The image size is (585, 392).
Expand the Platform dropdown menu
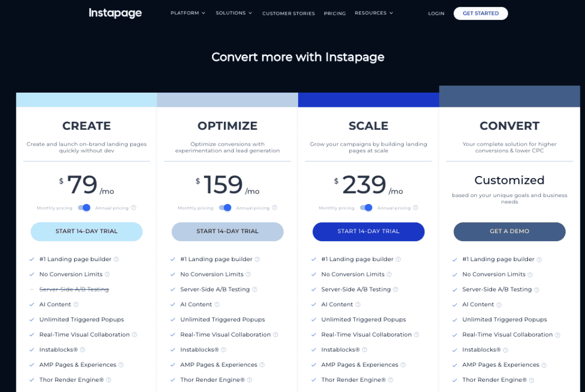(187, 13)
